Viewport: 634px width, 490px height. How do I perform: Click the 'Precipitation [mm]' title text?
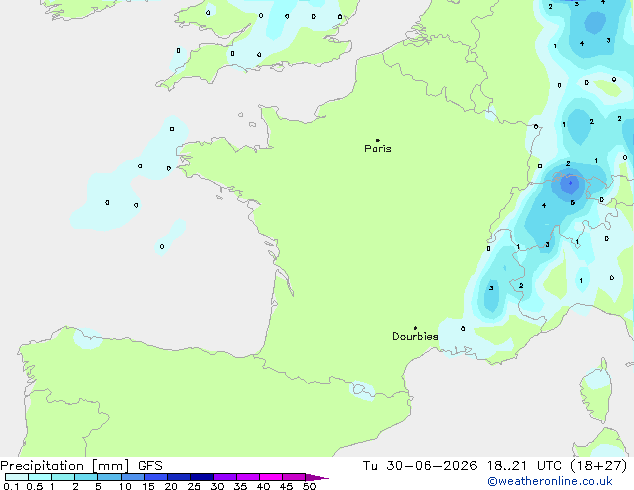[65, 466]
